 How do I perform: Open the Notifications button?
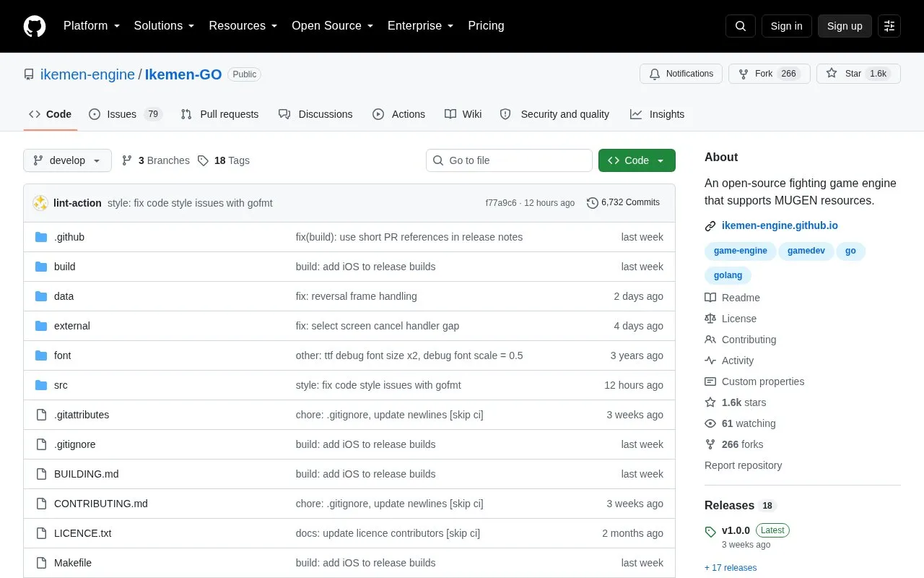pyautogui.click(x=681, y=74)
